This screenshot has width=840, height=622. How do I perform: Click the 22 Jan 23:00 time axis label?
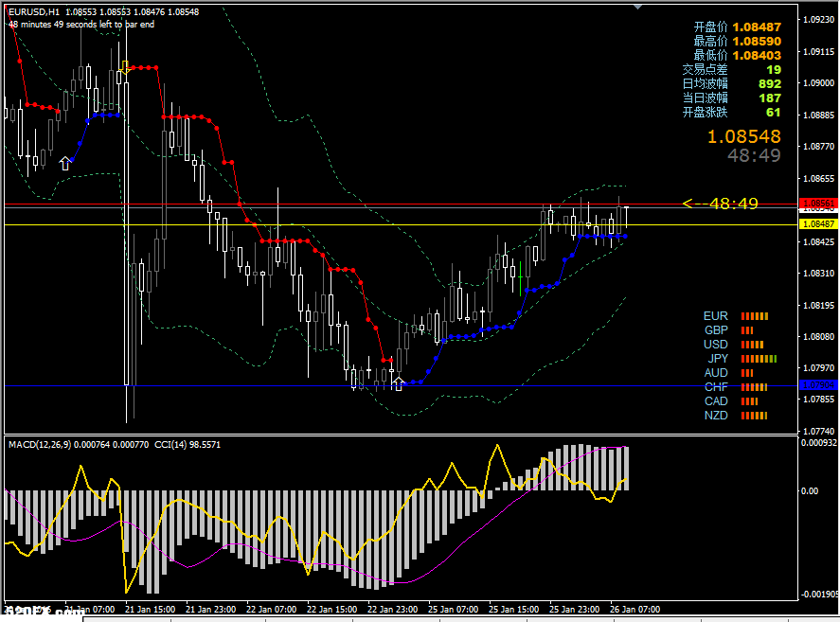393,610
